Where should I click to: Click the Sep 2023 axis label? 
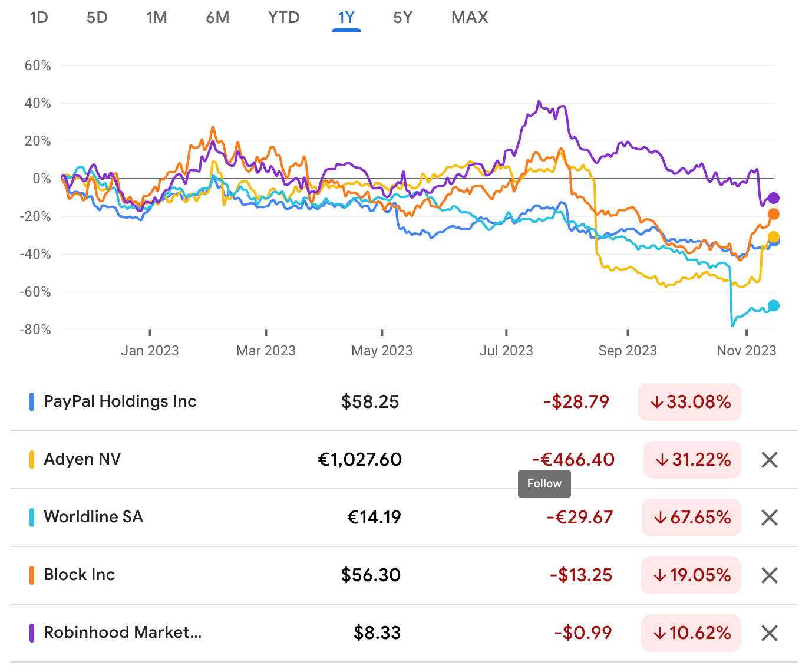click(628, 351)
